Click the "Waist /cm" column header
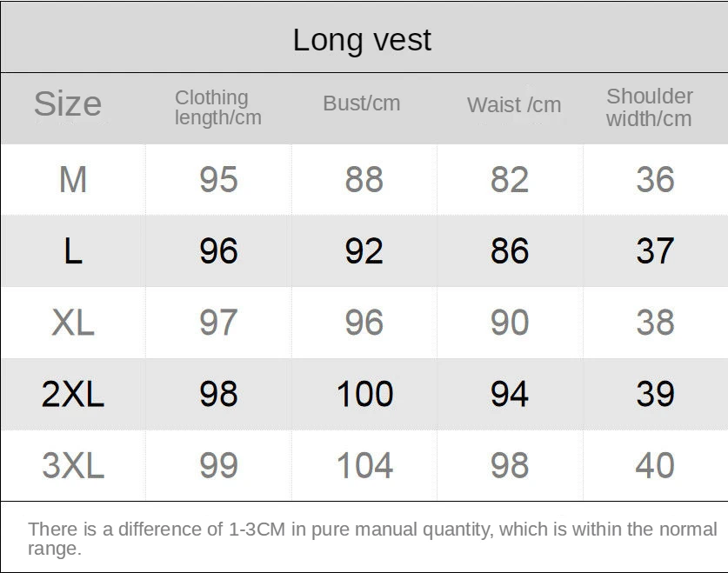The height and width of the screenshot is (573, 728). tap(513, 105)
